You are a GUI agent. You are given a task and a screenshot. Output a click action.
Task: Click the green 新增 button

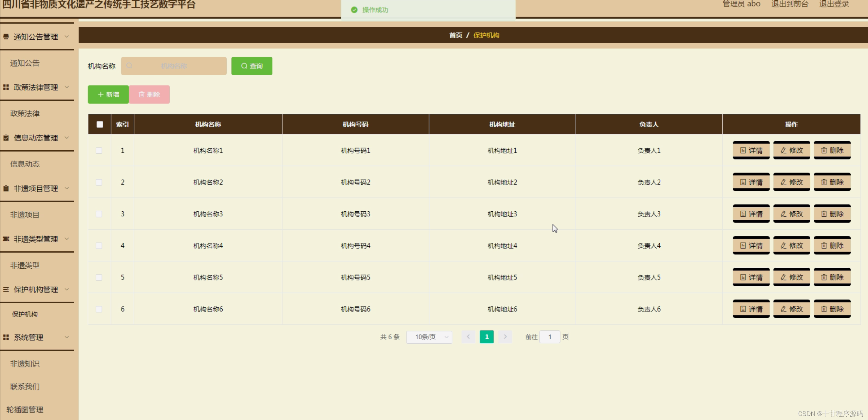108,94
